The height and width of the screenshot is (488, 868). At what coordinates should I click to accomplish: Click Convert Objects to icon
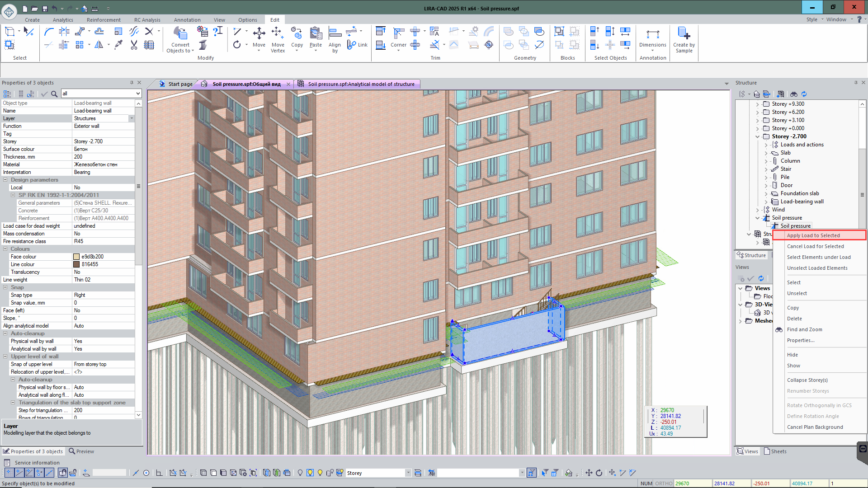180,33
